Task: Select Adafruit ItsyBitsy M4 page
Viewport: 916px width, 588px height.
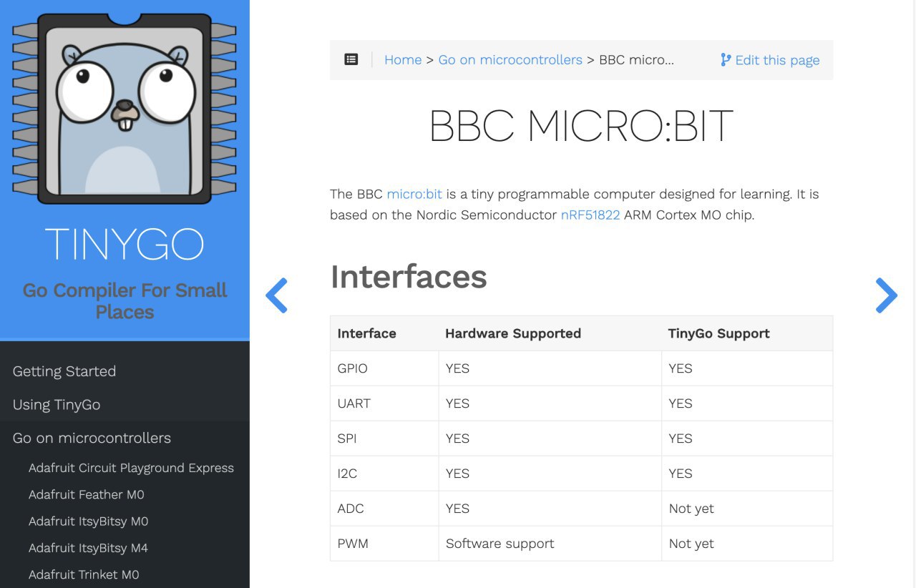Action: (89, 548)
